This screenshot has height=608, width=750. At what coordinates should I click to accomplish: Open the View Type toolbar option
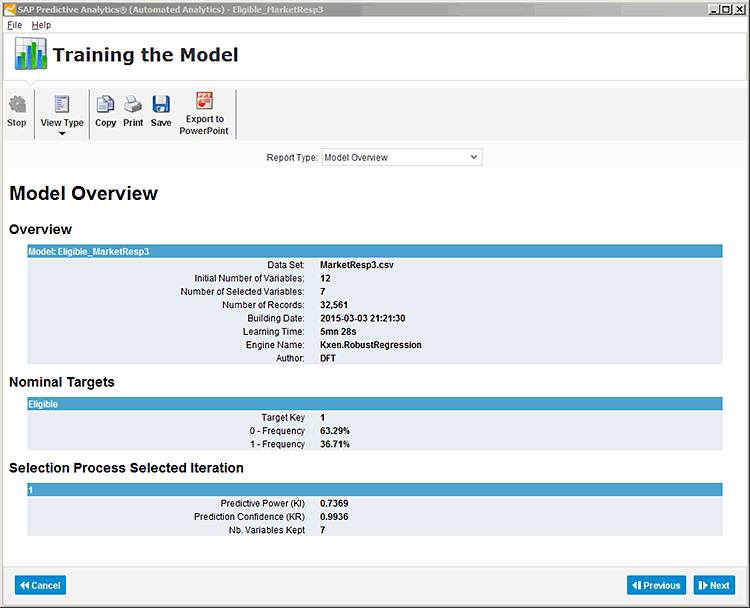[x=62, y=114]
